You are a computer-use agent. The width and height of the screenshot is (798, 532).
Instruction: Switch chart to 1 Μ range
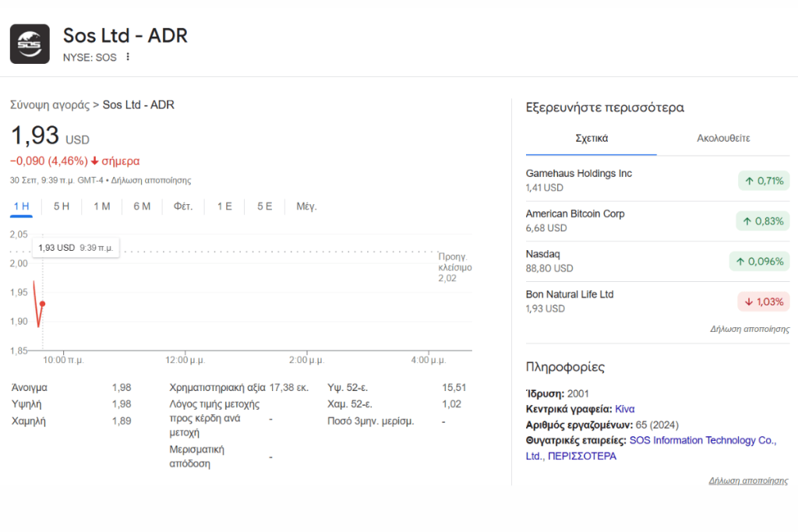tap(102, 206)
